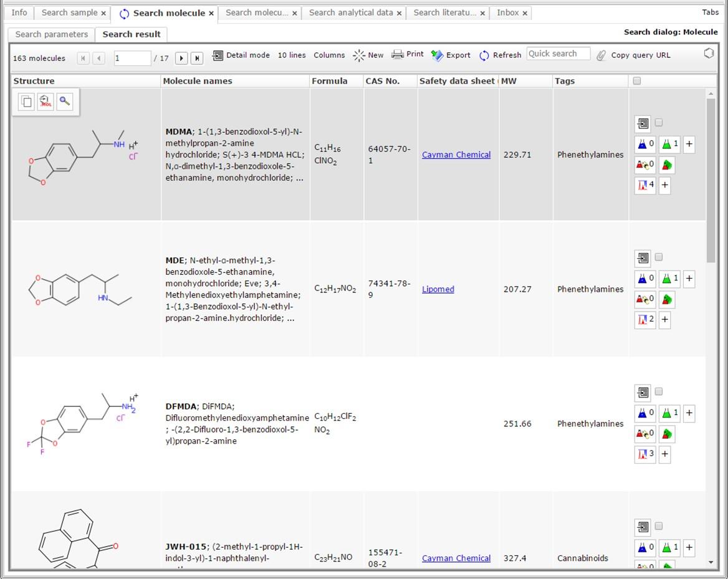This screenshot has height=579, width=728.
Task: Go to the next results page
Action: [181, 59]
